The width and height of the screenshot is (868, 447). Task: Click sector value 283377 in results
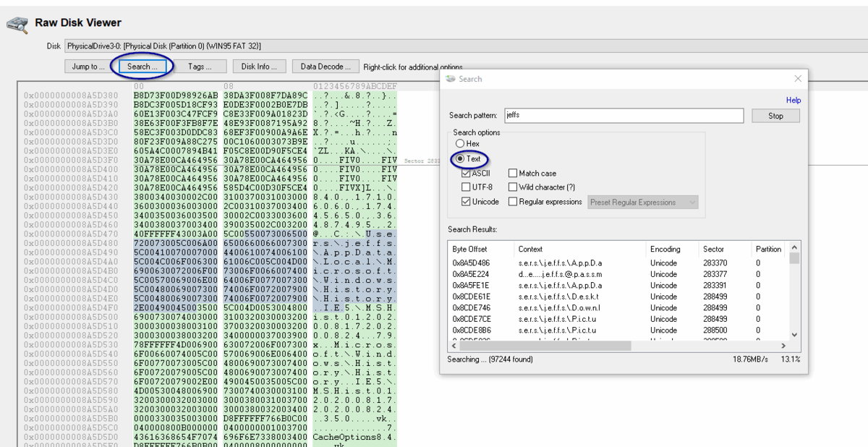click(715, 275)
